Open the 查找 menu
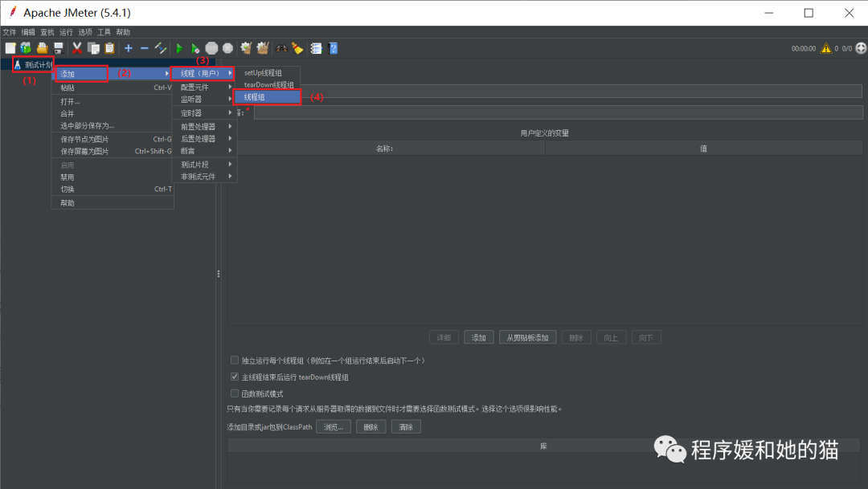Image resolution: width=868 pixels, height=489 pixels. coord(47,32)
